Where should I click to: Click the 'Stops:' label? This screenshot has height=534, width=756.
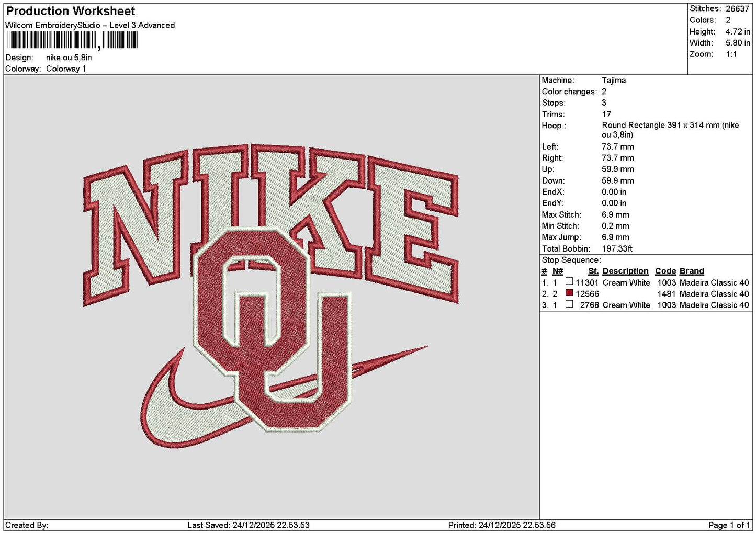point(554,103)
